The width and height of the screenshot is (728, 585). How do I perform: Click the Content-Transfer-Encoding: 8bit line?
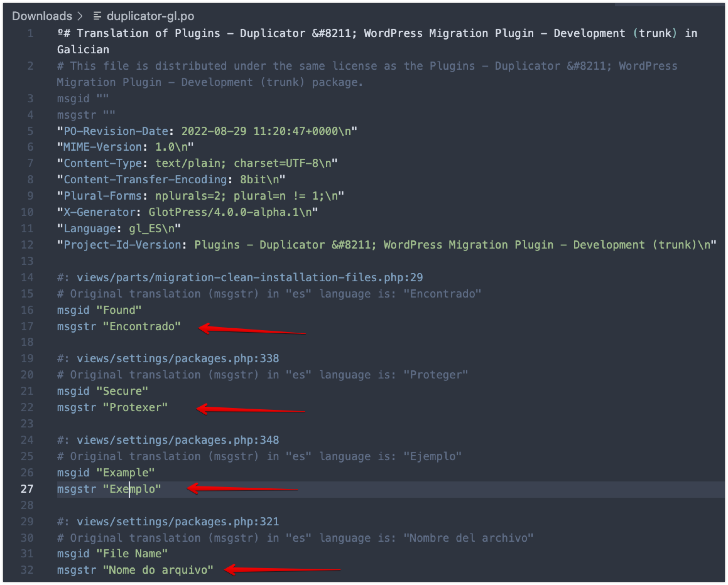(171, 179)
